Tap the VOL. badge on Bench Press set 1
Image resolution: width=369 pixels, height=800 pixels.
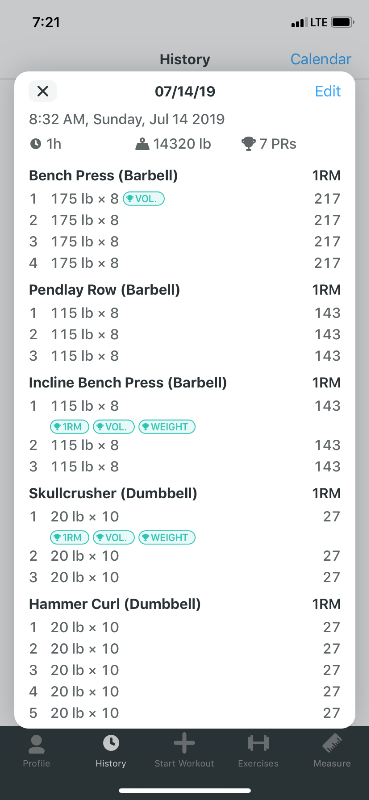pyautogui.click(x=143, y=199)
